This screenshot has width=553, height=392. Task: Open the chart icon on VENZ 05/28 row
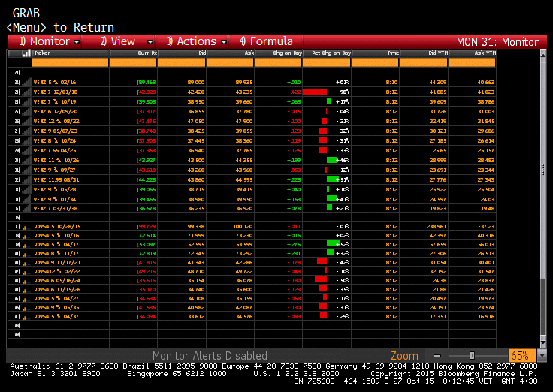[x=26, y=190]
